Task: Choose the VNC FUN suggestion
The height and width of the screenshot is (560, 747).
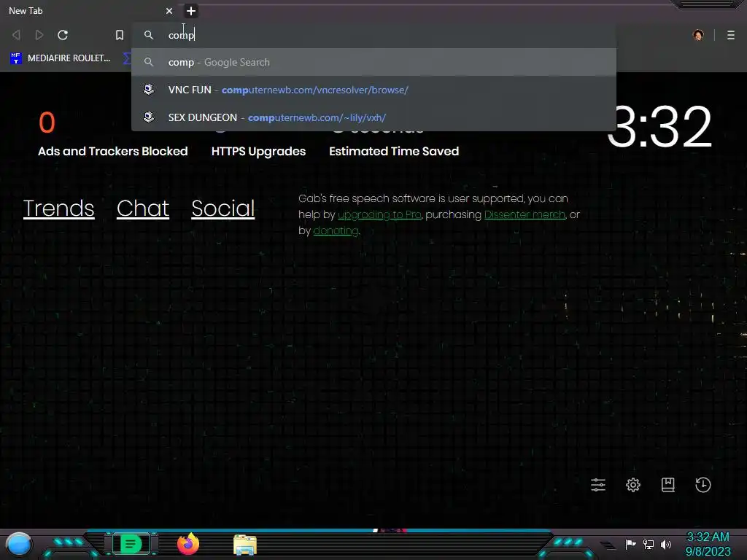Action: coord(373,90)
